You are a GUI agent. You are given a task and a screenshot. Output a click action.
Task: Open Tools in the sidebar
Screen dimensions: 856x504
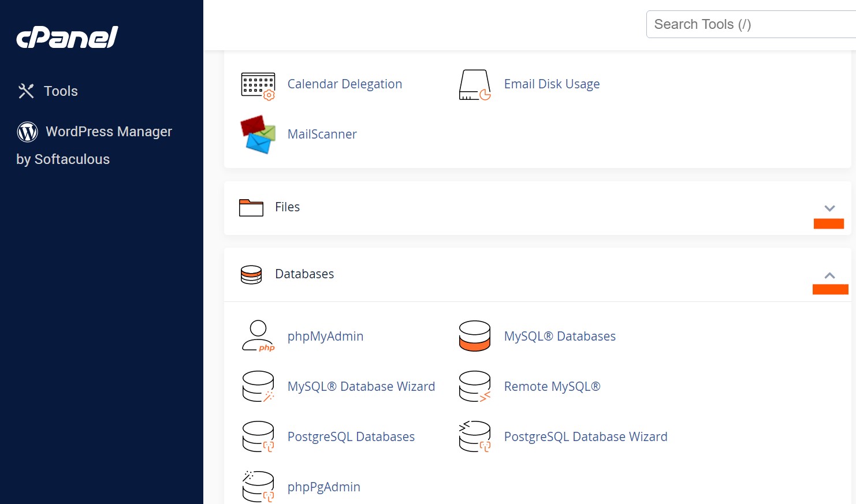pyautogui.click(x=61, y=91)
